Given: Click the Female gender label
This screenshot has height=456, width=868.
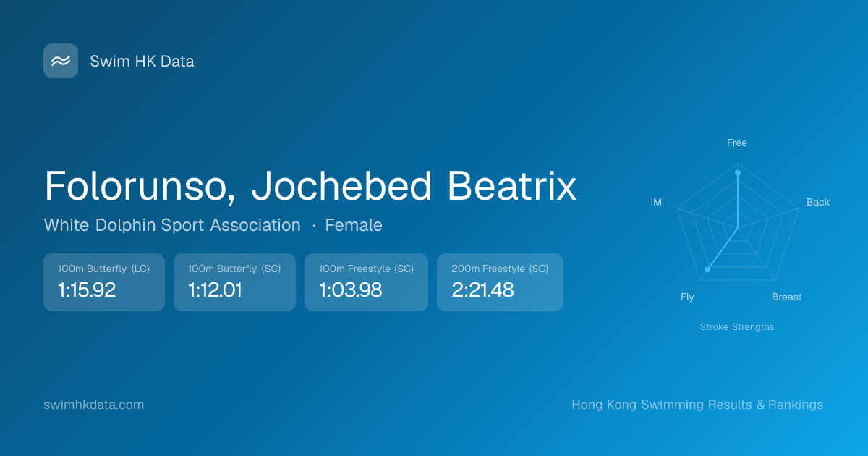Looking at the screenshot, I should 354,225.
